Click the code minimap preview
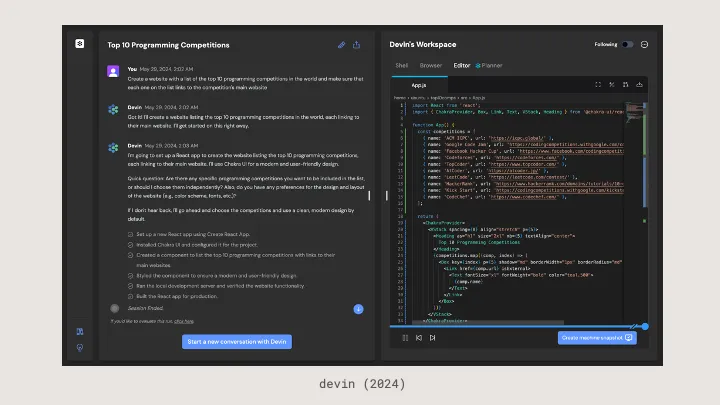The image size is (720, 405). click(x=634, y=112)
